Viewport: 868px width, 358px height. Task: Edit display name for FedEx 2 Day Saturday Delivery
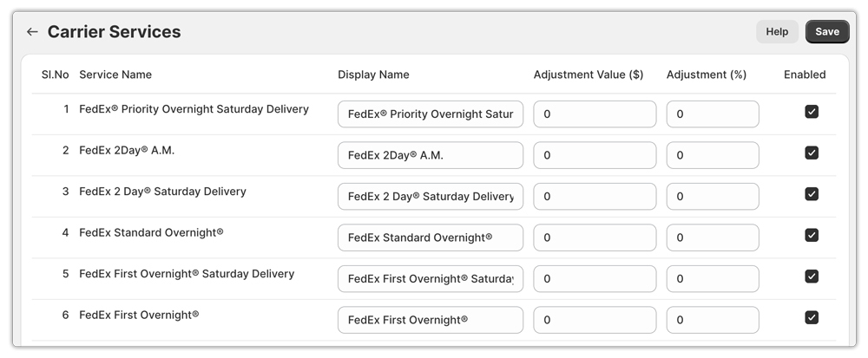431,197
